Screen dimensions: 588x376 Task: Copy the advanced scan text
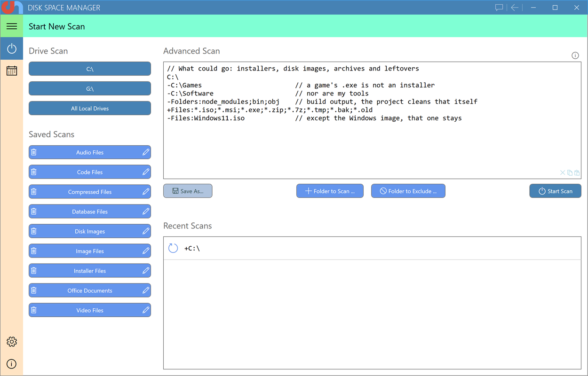pyautogui.click(x=570, y=173)
